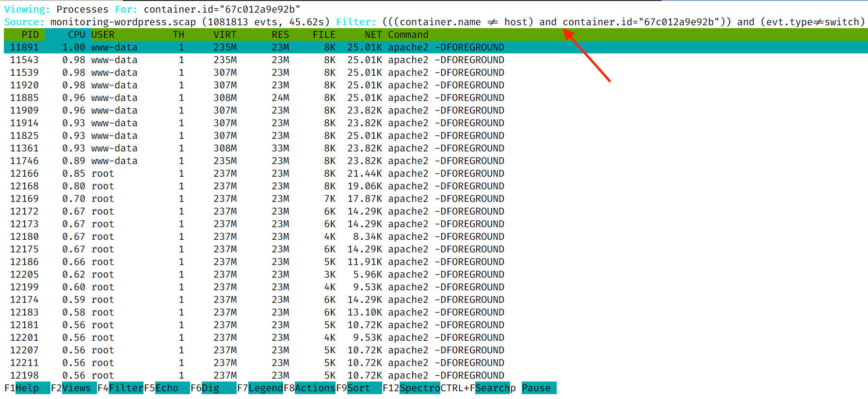The width and height of the screenshot is (868, 399).
Task: Select process row with PID 11539
Action: click(436, 72)
